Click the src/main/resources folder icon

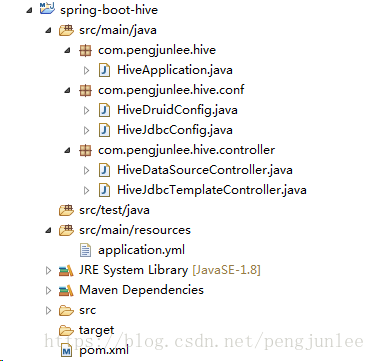(66, 230)
